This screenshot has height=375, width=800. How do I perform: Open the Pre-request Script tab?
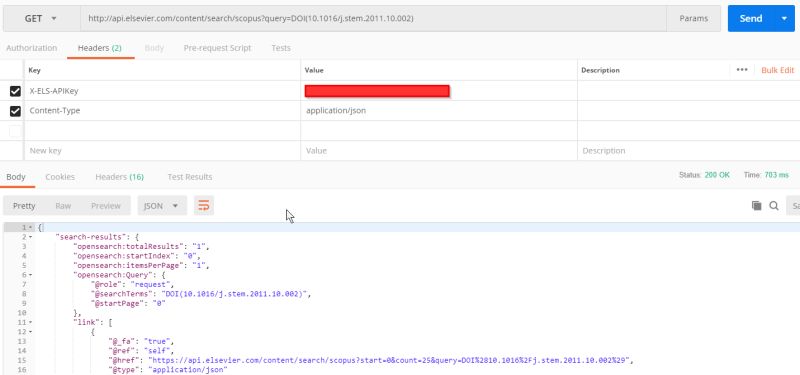217,48
